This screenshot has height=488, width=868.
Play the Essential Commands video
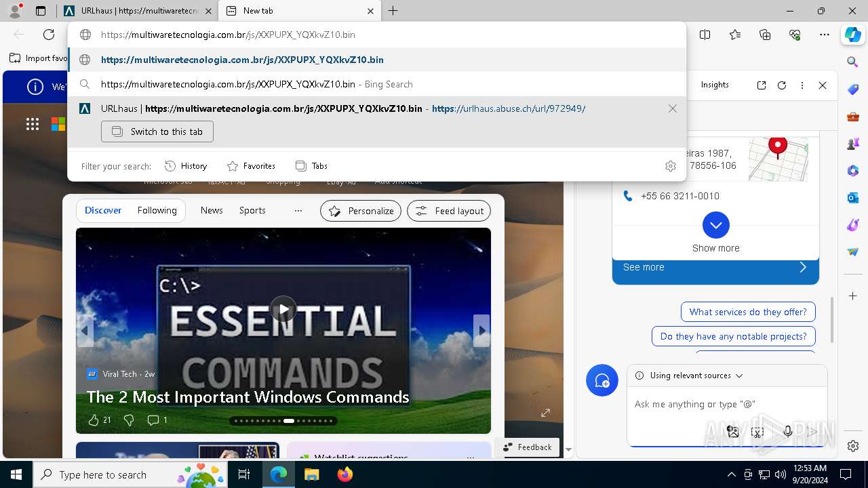tap(283, 309)
